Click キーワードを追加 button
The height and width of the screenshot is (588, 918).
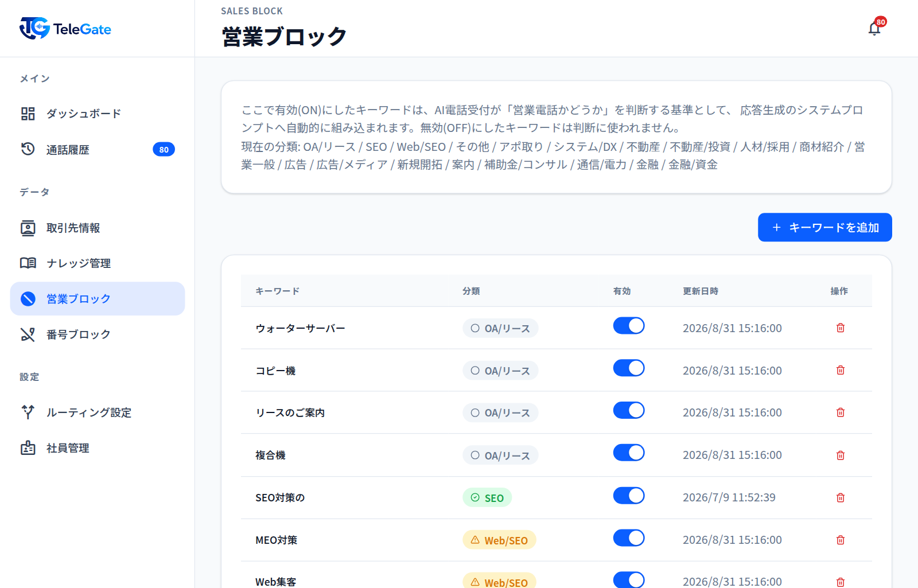[x=824, y=227]
